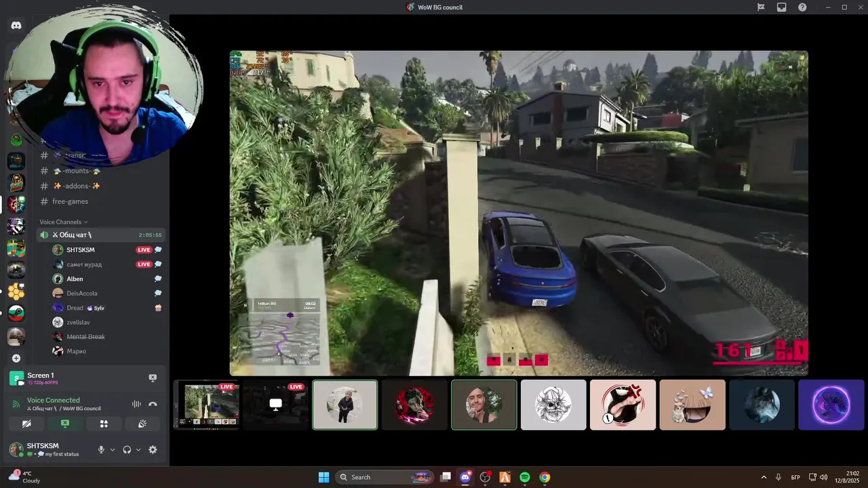
Task: Select participant tile with red-glow dark avatar
Action: click(x=414, y=405)
